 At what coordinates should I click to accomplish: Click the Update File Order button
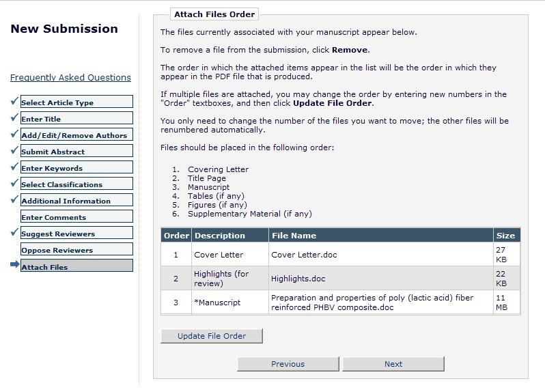[212, 336]
